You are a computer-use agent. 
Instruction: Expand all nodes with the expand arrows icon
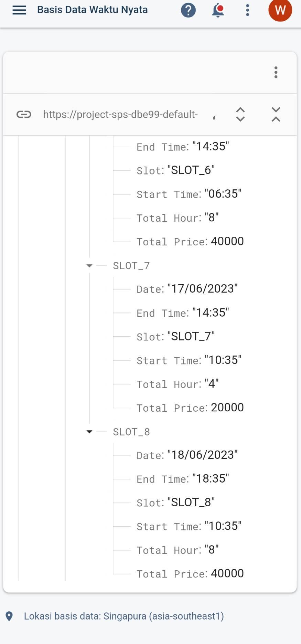[240, 114]
